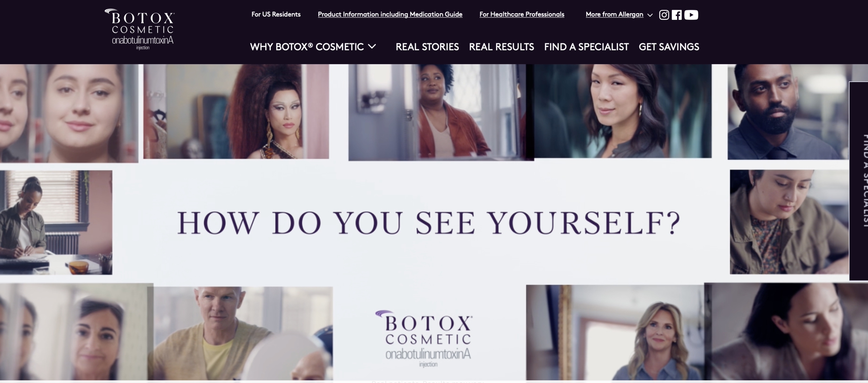Click the More from Allergan link
868x383 pixels.
(x=614, y=14)
